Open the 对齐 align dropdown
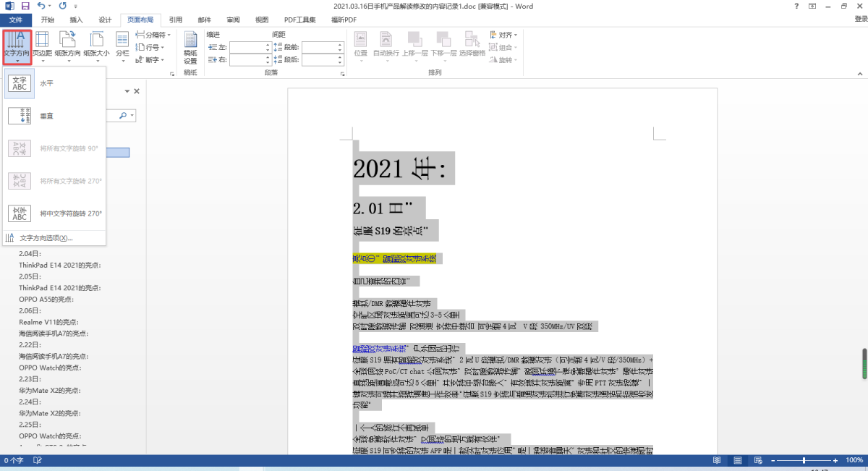The height and width of the screenshot is (471, 868). [x=504, y=35]
